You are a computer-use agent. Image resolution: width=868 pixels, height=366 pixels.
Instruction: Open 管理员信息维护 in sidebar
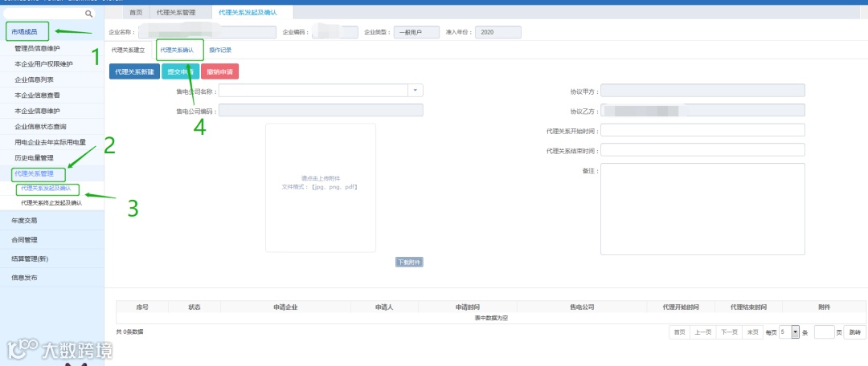pyautogui.click(x=36, y=49)
